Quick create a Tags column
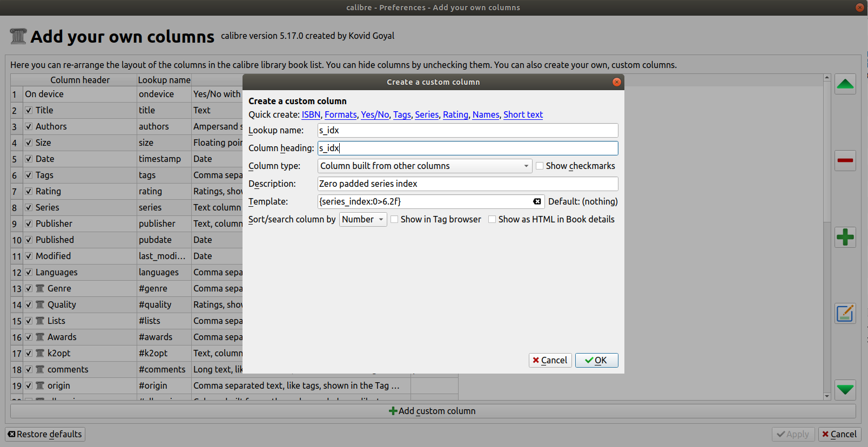 click(x=402, y=114)
